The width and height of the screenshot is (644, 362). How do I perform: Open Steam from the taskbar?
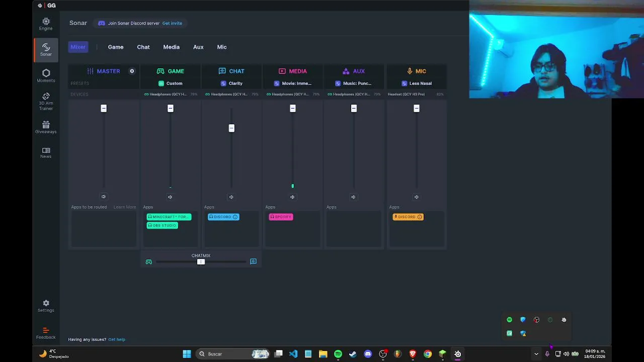click(353, 354)
